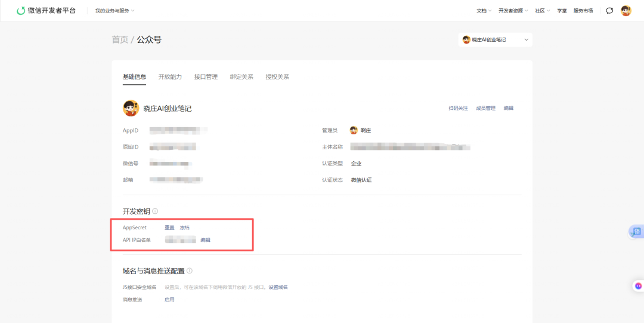Viewport: 644px width, 323px height.
Task: Click the 企业 认证类型 value
Action: 356,164
